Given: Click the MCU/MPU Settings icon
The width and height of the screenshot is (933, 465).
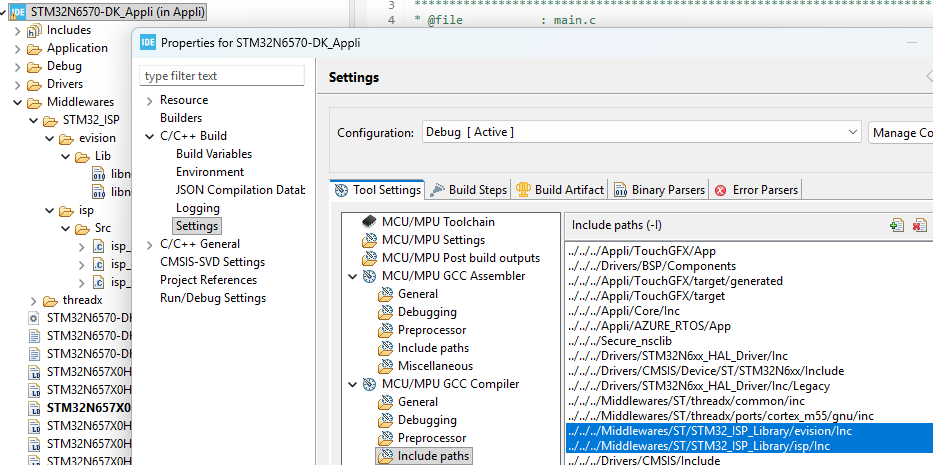Looking at the screenshot, I should point(370,240).
